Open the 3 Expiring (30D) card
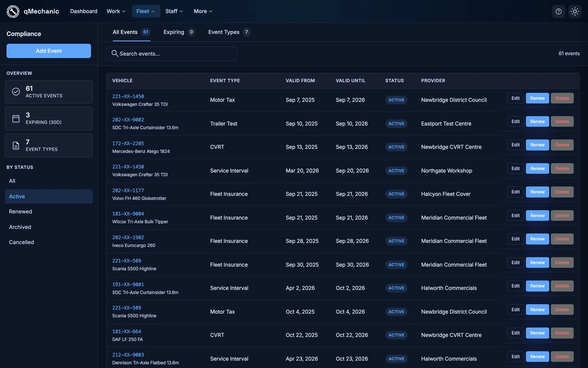The image size is (588, 368). click(x=49, y=119)
